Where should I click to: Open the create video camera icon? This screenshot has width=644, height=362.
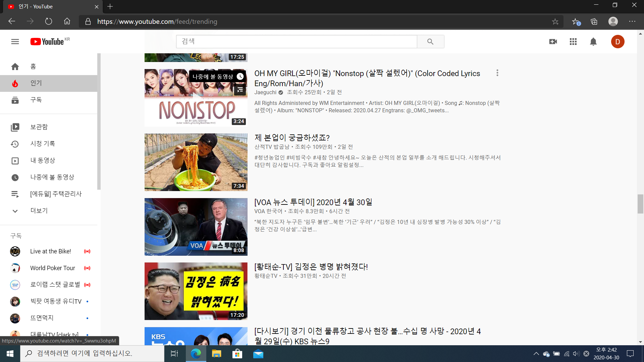553,42
